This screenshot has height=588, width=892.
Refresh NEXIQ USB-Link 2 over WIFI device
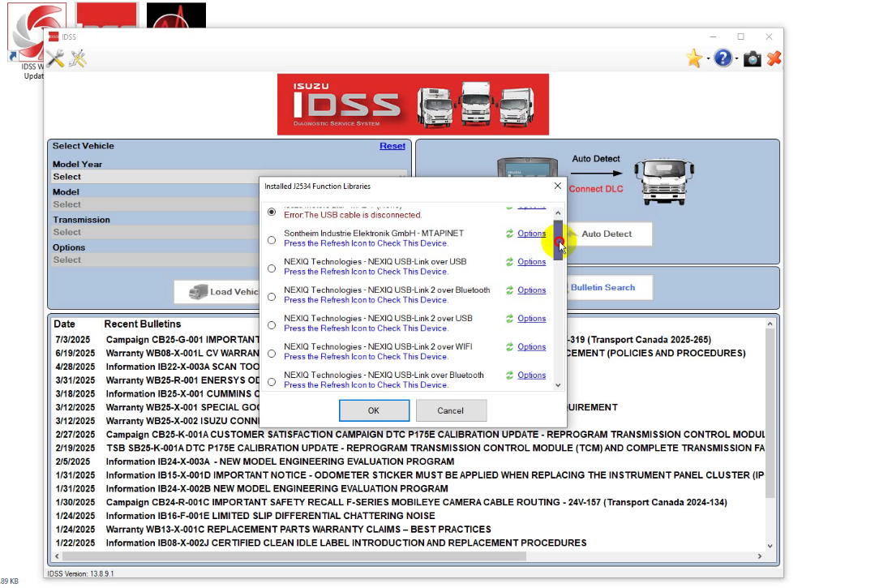click(x=509, y=346)
